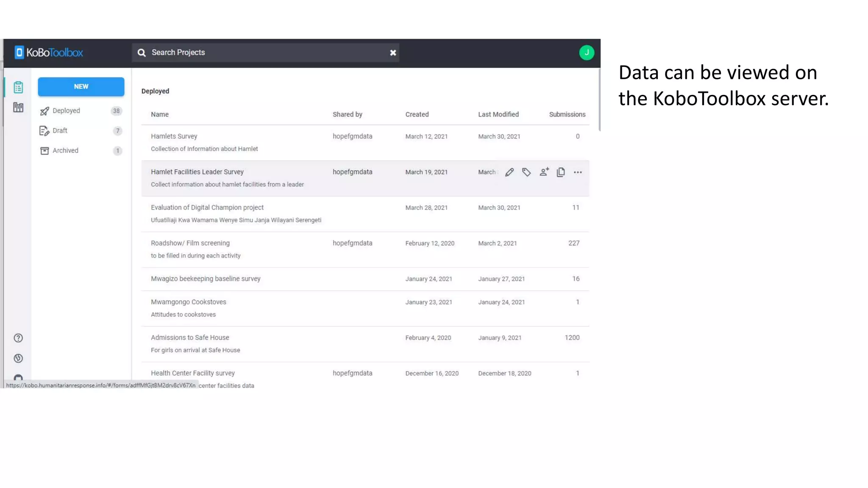The width and height of the screenshot is (868, 488).
Task: Click the Deployed section heading
Action: 155,91
